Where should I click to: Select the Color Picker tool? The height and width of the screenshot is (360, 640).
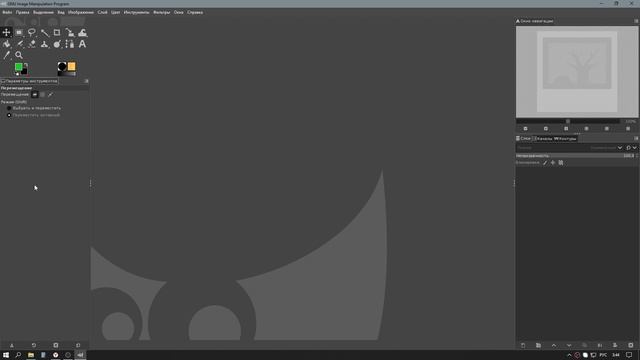pyautogui.click(x=6, y=55)
